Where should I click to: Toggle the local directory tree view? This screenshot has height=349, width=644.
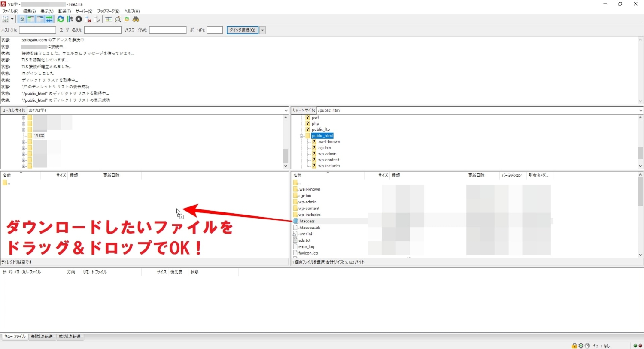point(31,19)
